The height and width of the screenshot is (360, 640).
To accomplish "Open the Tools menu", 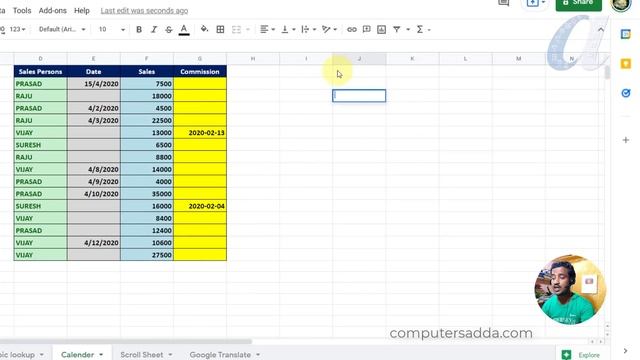I will [x=22, y=11].
